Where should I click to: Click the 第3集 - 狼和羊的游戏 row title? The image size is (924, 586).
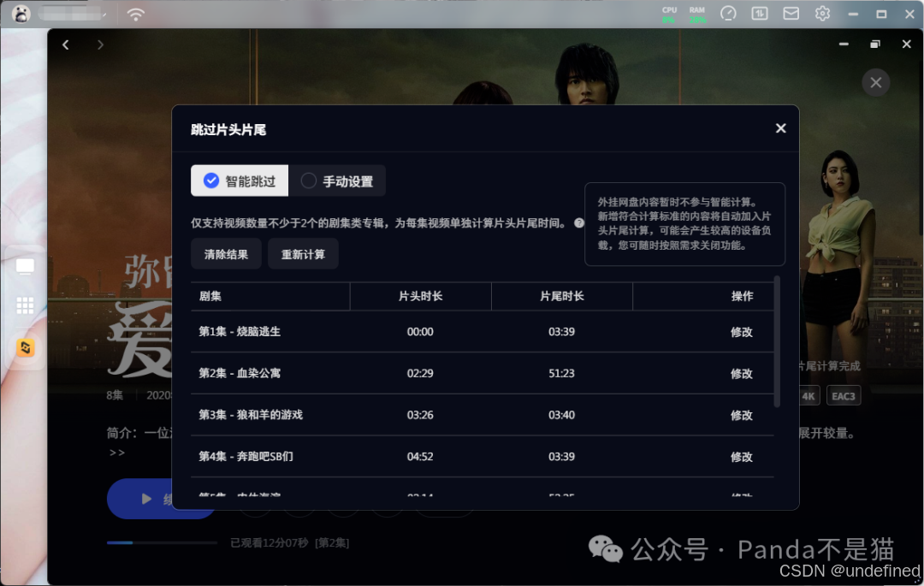(x=251, y=415)
